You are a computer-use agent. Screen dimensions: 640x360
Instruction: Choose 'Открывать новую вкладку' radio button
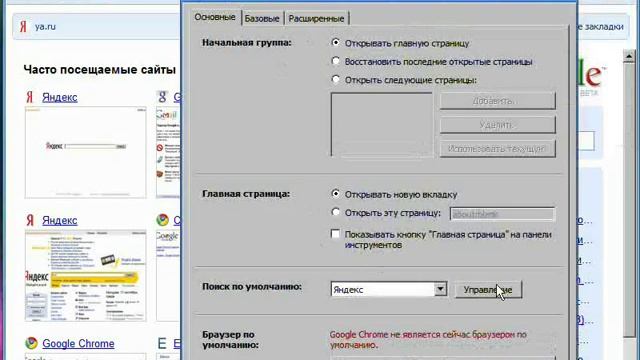point(336,194)
